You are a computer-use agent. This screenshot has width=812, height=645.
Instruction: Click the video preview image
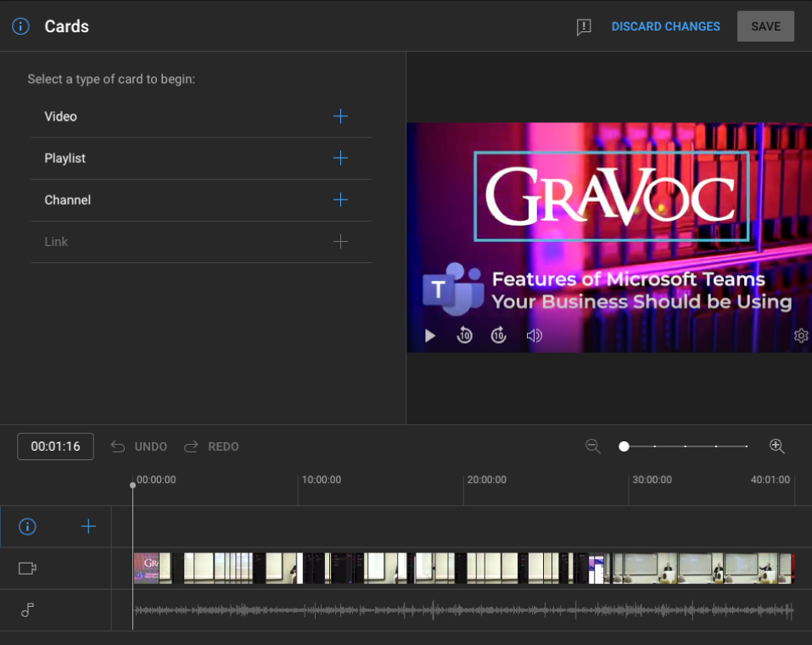pos(609,238)
